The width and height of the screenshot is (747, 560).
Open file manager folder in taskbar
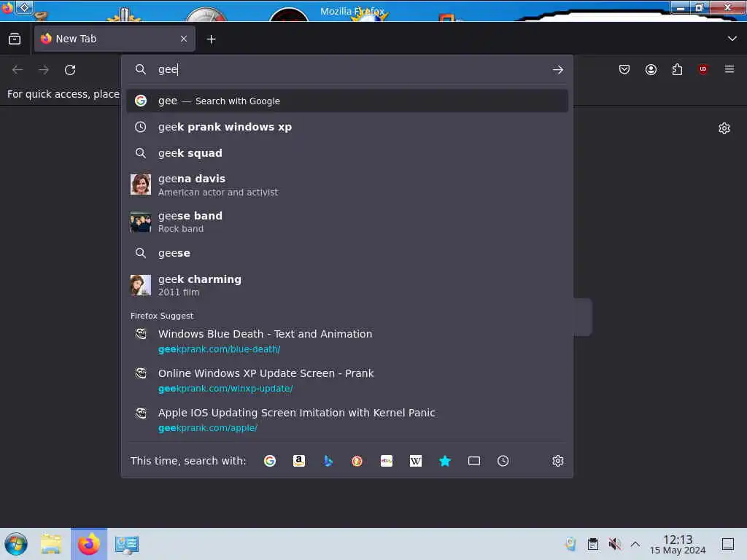coord(51,544)
